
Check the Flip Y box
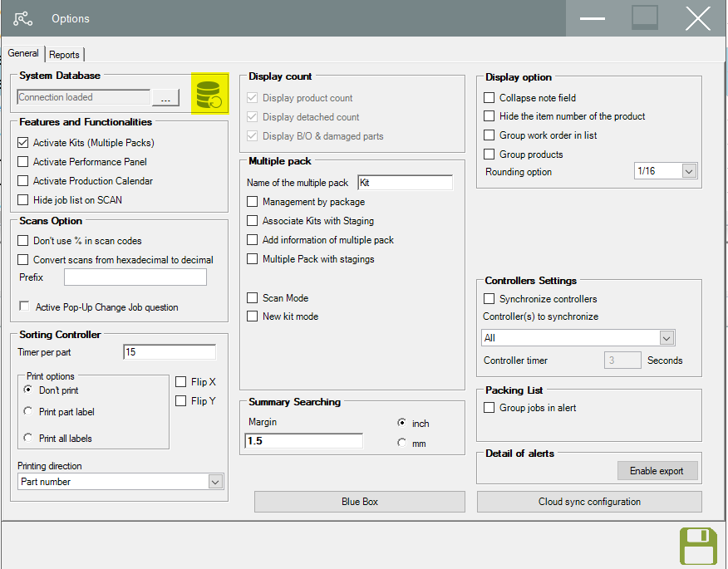pyautogui.click(x=180, y=401)
